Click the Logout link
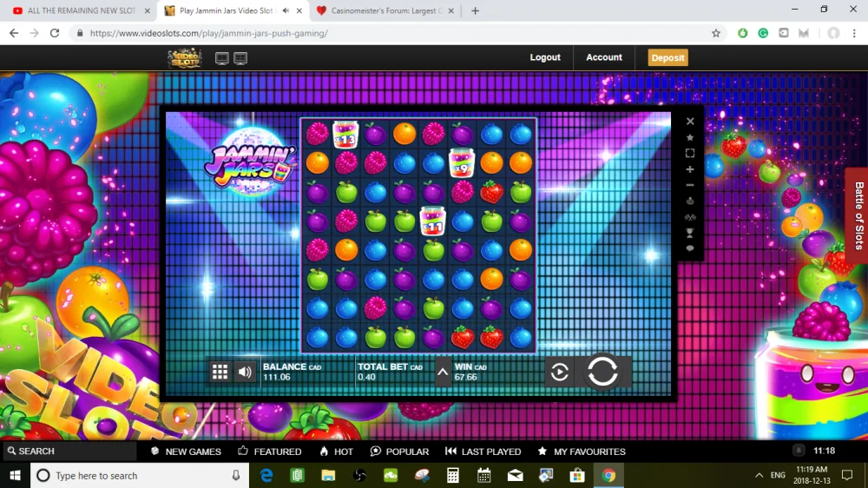This screenshot has width=868, height=488. tap(545, 57)
